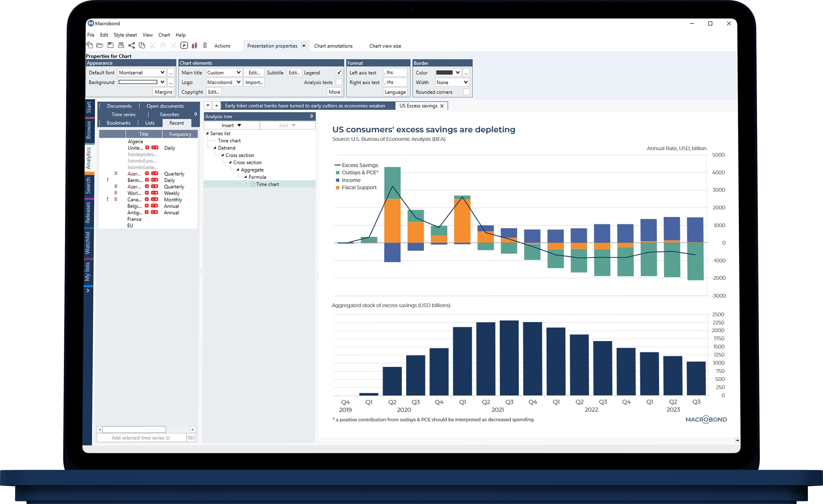Collapse Presentation properties panel arrow

click(x=303, y=45)
